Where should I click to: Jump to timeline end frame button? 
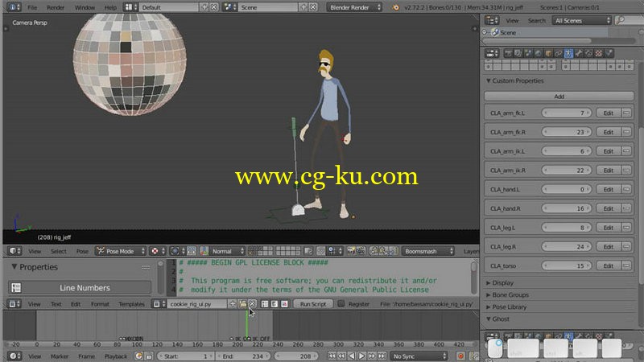point(382,356)
